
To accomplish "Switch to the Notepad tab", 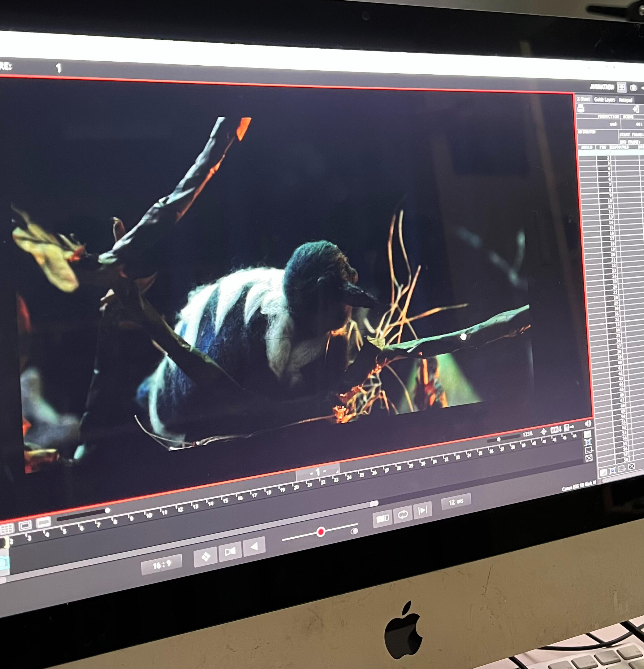I will click(x=625, y=100).
